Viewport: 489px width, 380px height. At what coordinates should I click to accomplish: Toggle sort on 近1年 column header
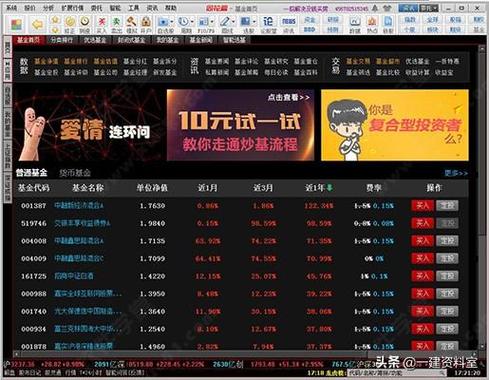pyautogui.click(x=319, y=188)
